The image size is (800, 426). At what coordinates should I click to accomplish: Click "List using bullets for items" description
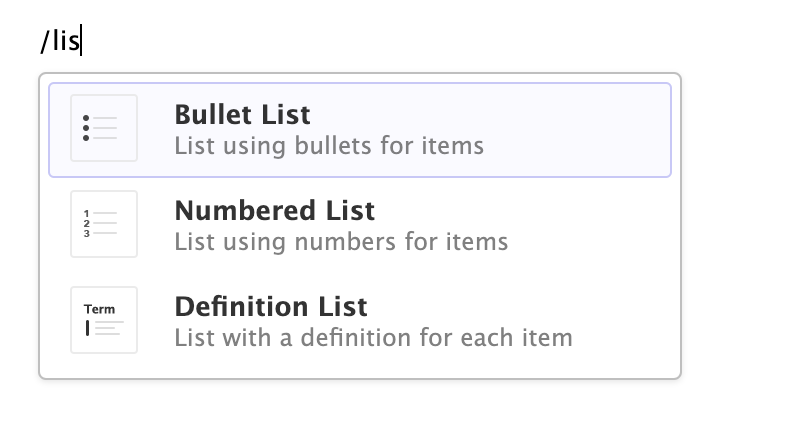coord(328,146)
